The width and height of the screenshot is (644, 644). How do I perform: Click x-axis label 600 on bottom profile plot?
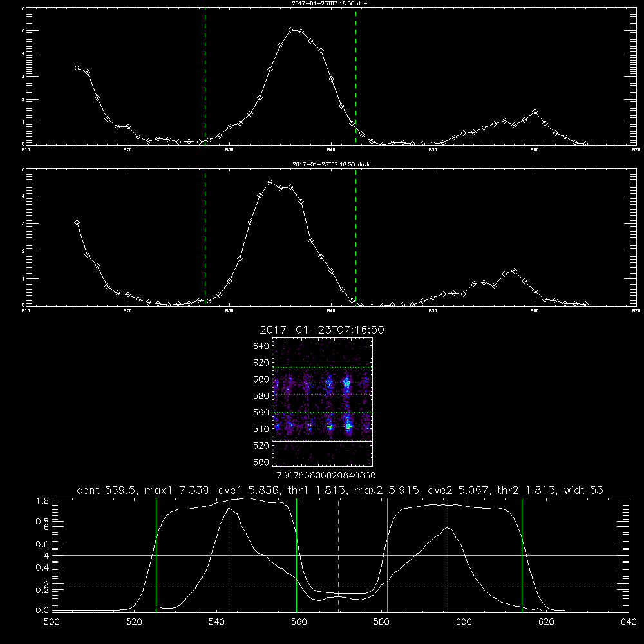464,622
